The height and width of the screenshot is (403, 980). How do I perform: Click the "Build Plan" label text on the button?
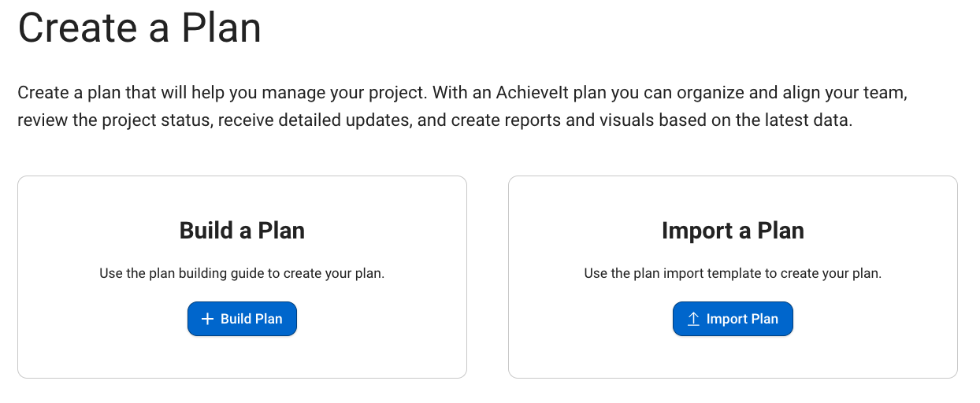tap(251, 319)
